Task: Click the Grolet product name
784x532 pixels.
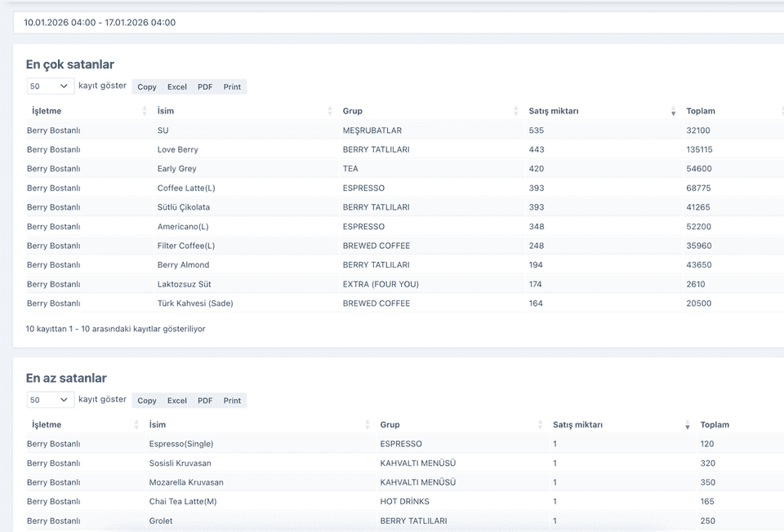Action: [161, 521]
